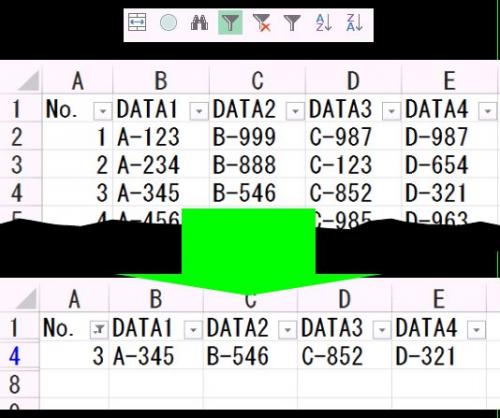Sort descending with the Z-A icon

click(x=354, y=23)
